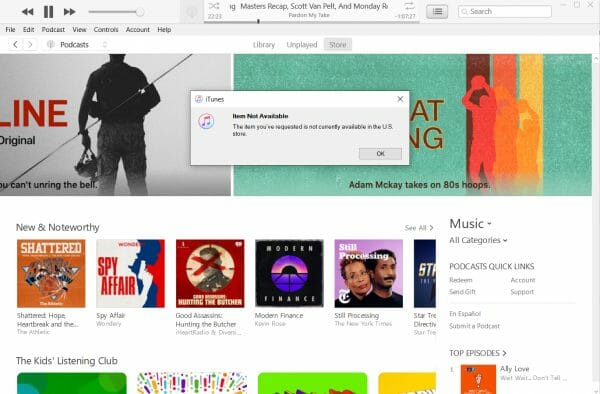Open the Still Processing podcast artwork
The width and height of the screenshot is (600, 394).
(368, 274)
